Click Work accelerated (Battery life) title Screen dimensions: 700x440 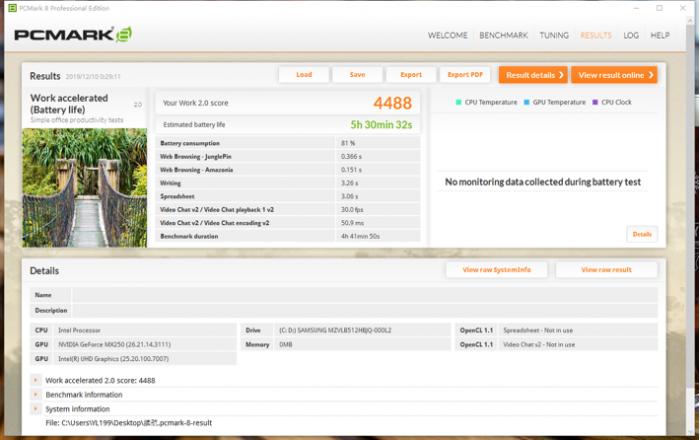pyautogui.click(x=69, y=104)
